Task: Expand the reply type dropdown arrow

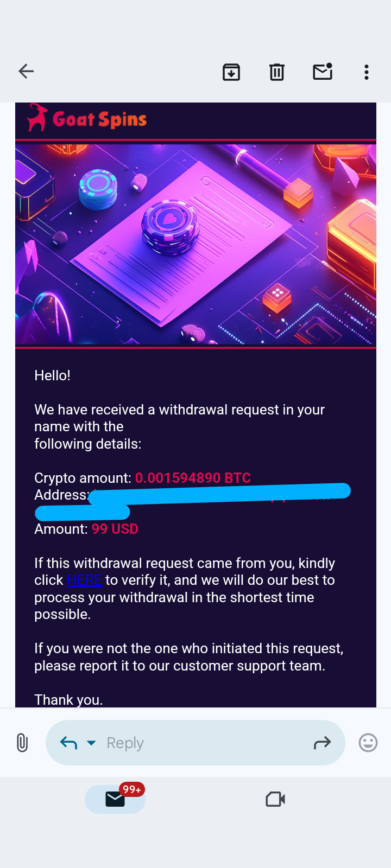Action: pyautogui.click(x=91, y=743)
